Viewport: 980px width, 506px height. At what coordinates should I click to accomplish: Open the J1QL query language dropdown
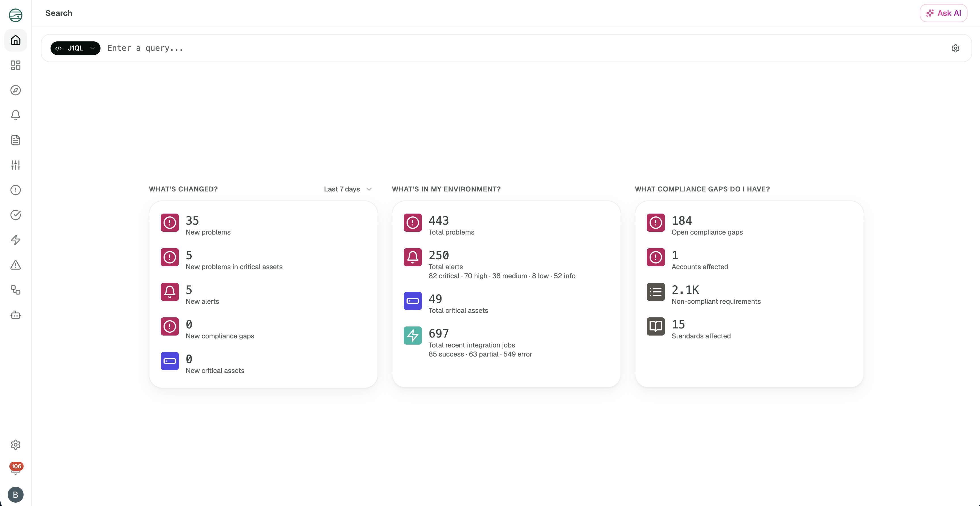point(75,48)
